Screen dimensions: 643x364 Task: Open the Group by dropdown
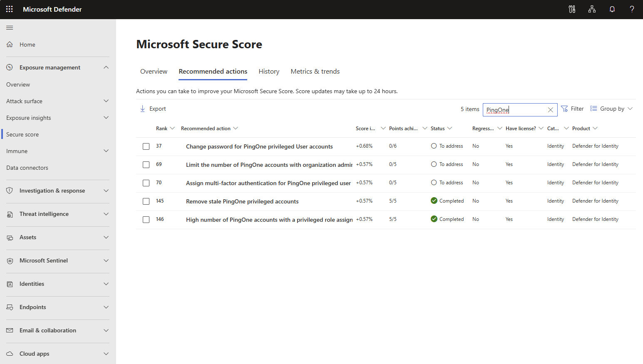tap(611, 109)
